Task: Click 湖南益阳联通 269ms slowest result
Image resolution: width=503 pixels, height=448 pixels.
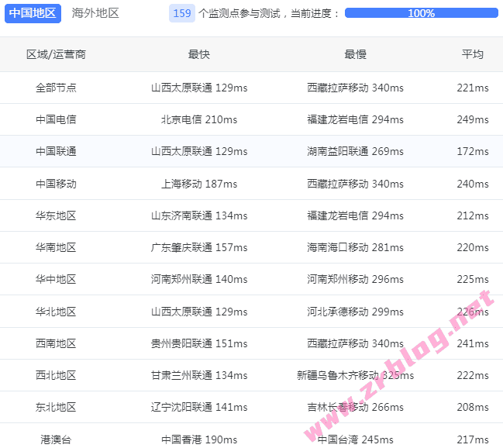Action: [355, 151]
